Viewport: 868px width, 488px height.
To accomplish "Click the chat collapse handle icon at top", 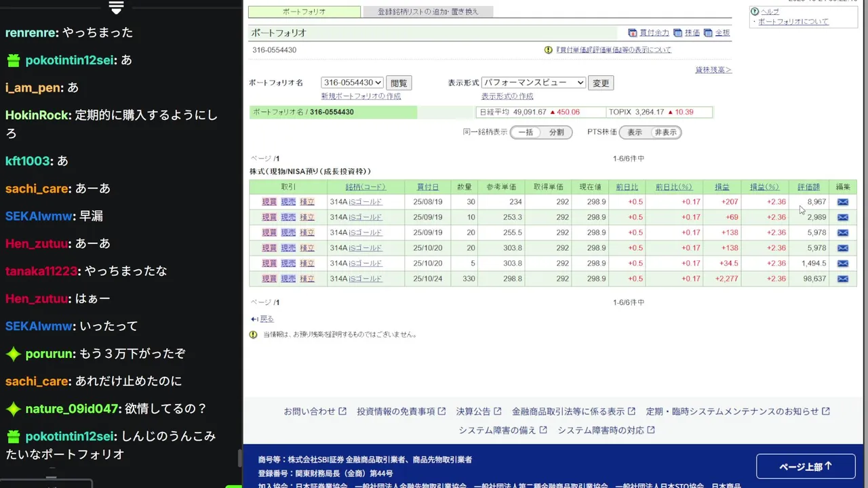I will [x=116, y=7].
